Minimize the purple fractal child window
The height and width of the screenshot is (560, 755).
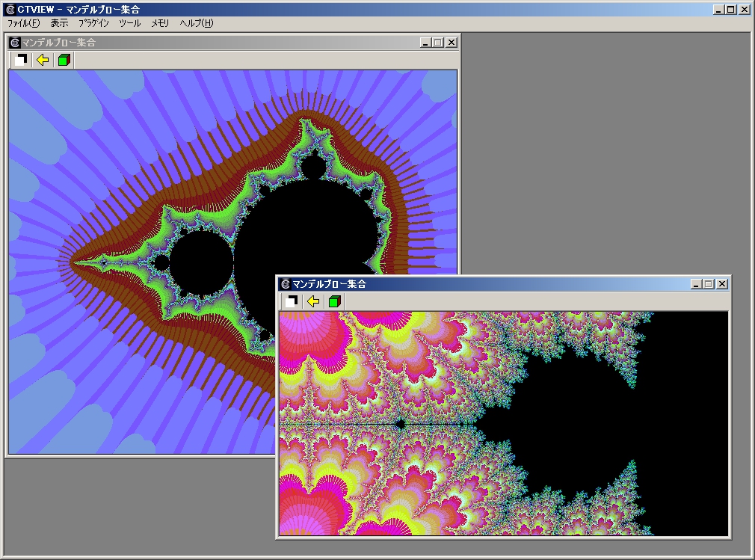[425, 43]
